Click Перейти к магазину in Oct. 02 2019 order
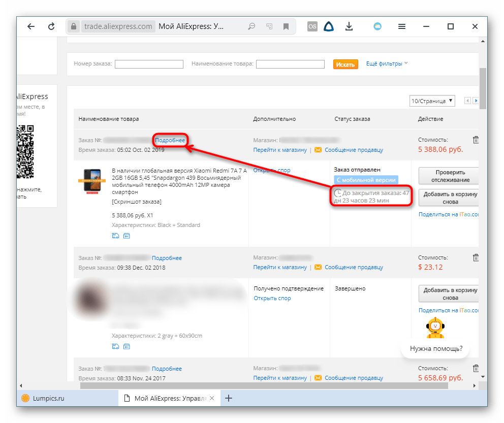This screenshot has width=504, height=423. click(280, 150)
